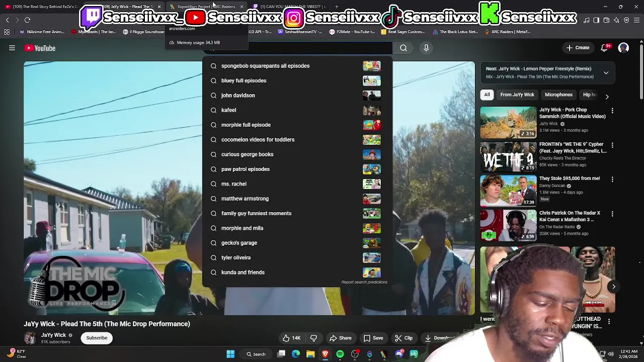644x362 pixels.
Task: Show more filter chips with the right arrow
Action: tap(607, 96)
